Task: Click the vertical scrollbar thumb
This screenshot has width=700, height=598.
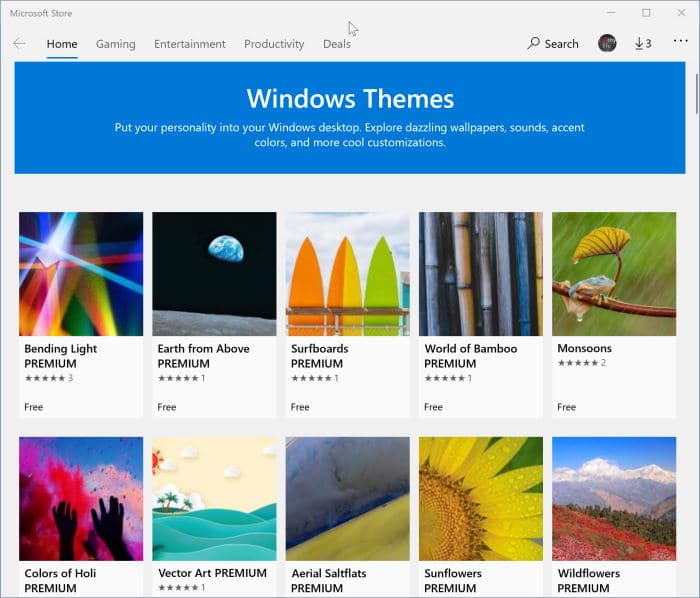Action: click(696, 94)
